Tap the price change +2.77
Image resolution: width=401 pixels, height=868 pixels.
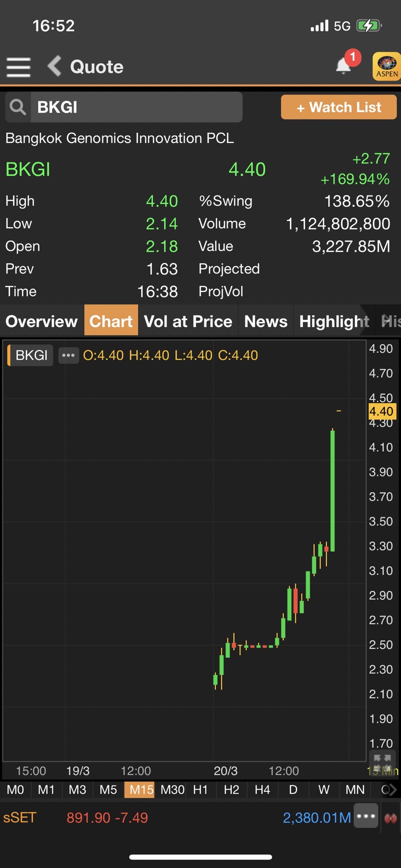click(x=371, y=159)
